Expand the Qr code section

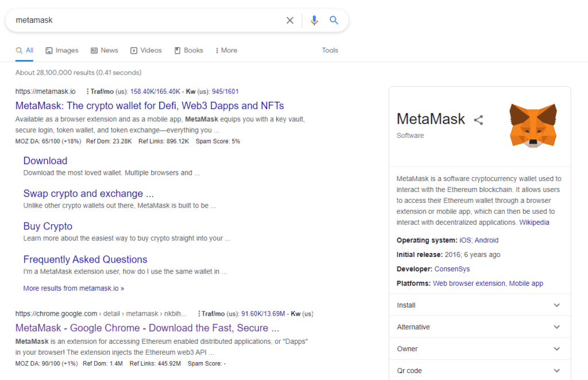tap(480, 371)
